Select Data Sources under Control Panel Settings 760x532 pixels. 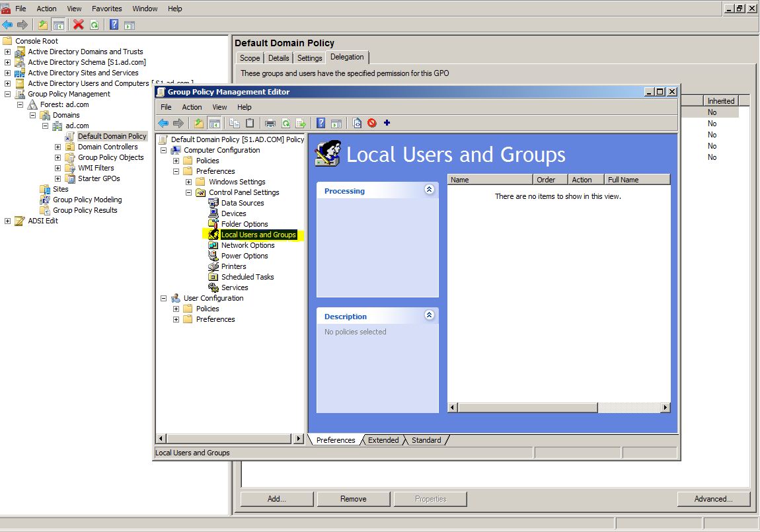[x=243, y=203]
